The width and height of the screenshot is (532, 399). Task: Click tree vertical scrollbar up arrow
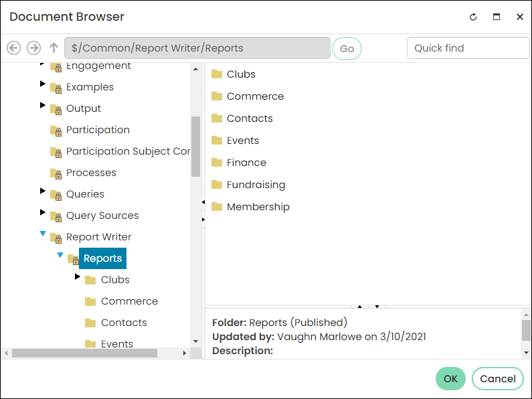[x=195, y=69]
